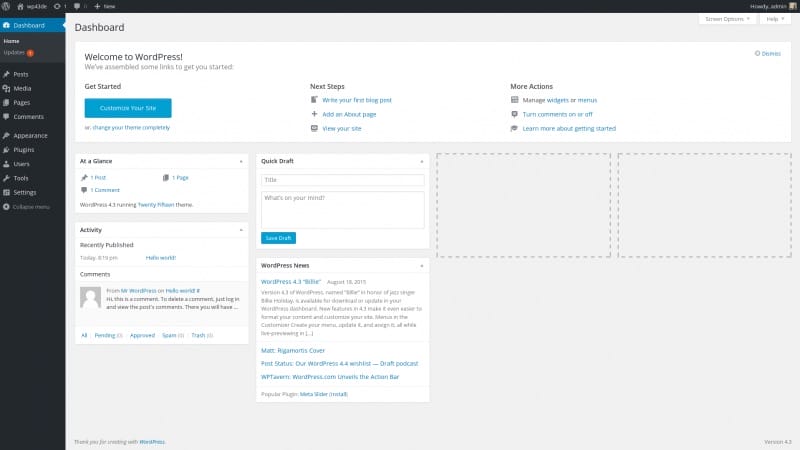Open the Settings menu item
The image size is (800, 450).
pyautogui.click(x=25, y=192)
